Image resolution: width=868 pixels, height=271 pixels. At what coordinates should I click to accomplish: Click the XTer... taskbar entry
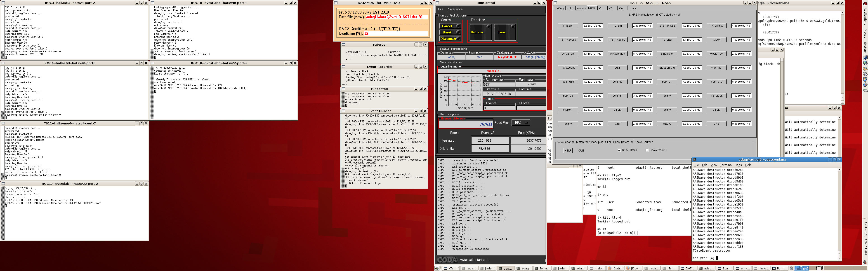click(451, 268)
